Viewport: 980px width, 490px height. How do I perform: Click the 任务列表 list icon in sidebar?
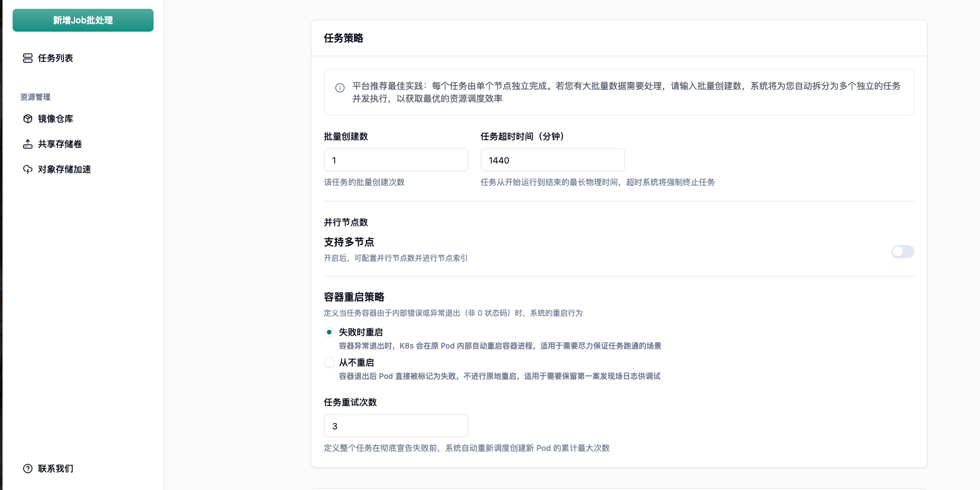click(28, 58)
